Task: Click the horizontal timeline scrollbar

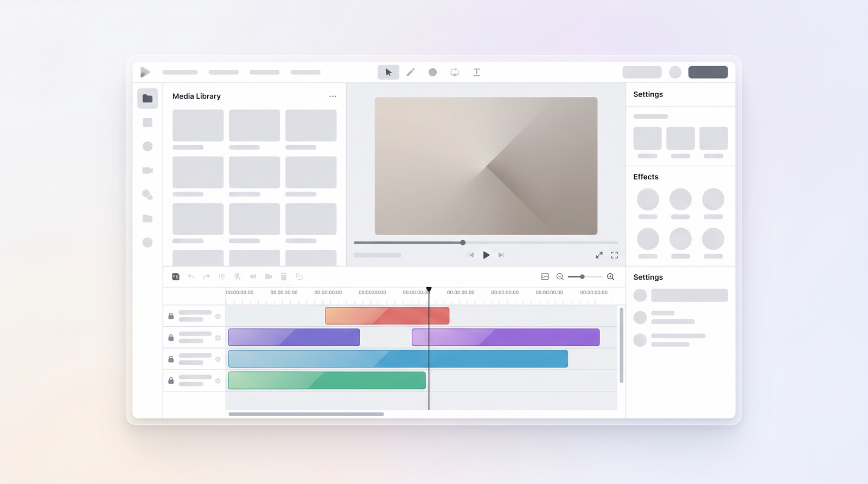Action: 306,414
